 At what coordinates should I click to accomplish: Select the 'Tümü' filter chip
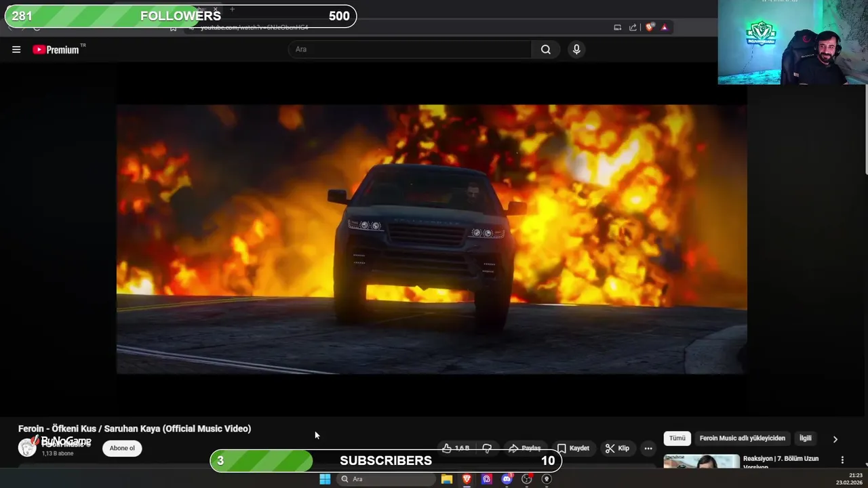coord(677,439)
